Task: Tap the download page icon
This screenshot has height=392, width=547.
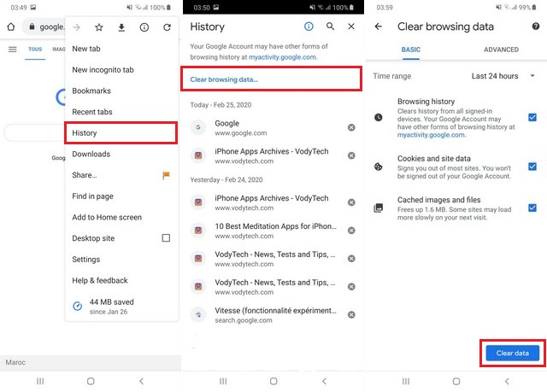Action: pos(121,27)
